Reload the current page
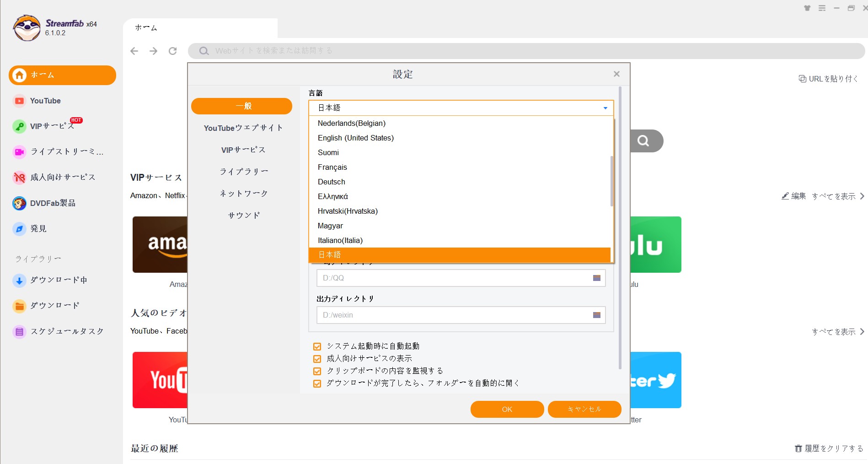868x464 pixels. point(172,51)
